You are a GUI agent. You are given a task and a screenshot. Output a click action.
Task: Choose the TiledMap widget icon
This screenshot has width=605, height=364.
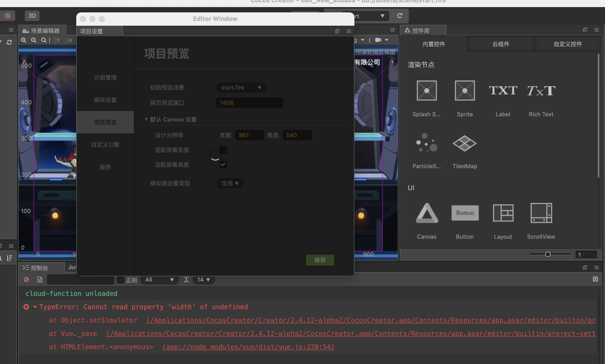click(x=464, y=143)
